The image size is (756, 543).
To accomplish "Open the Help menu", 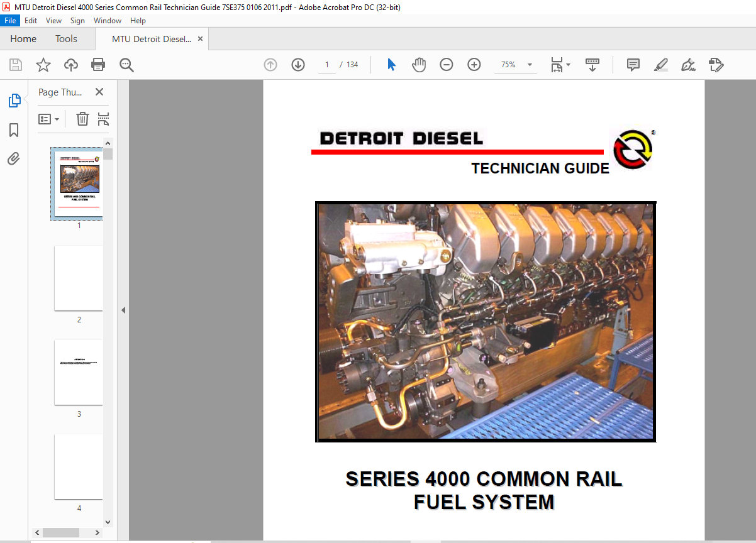I will pyautogui.click(x=138, y=21).
